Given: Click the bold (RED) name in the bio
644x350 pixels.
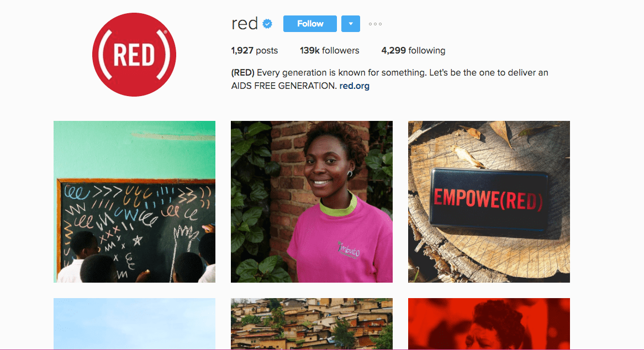Looking at the screenshot, I should click(x=242, y=73).
